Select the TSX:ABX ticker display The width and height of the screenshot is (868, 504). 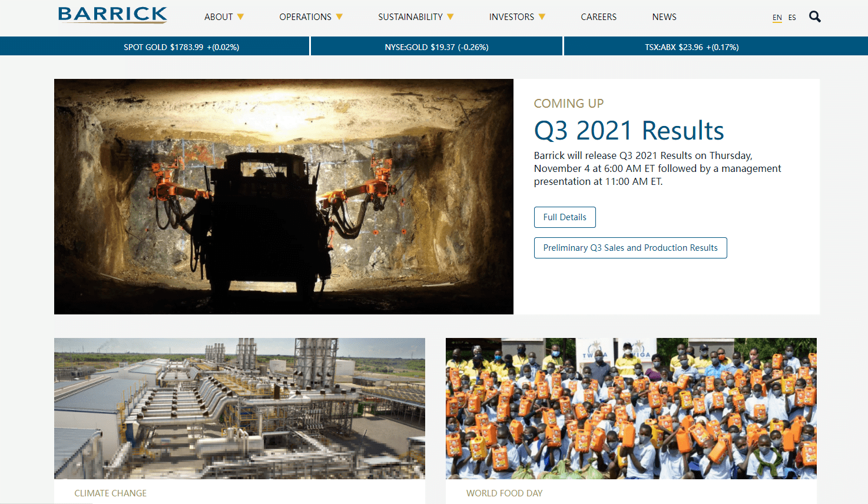point(693,46)
